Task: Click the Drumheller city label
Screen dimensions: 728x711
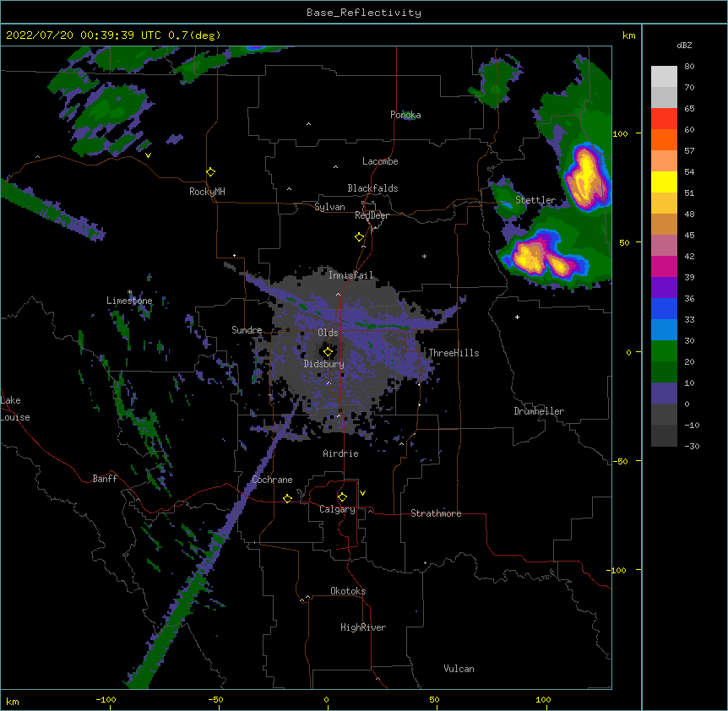Action: [x=539, y=411]
